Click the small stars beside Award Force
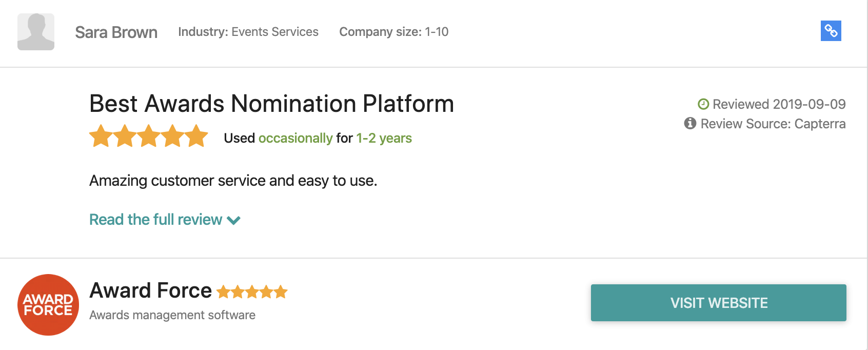Viewport: 868px width, 350px height. coord(252,292)
